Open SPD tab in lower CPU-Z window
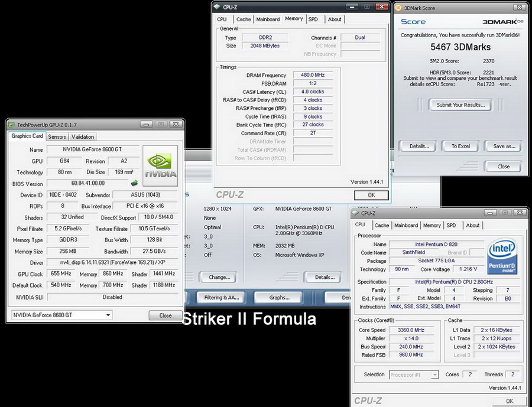The image size is (532, 407). point(451,225)
